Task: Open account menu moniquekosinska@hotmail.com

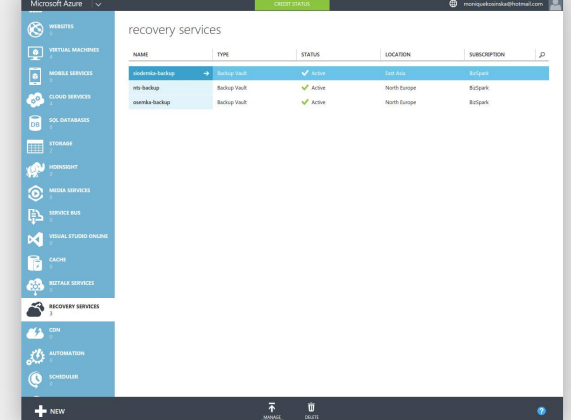Action: (503, 4)
